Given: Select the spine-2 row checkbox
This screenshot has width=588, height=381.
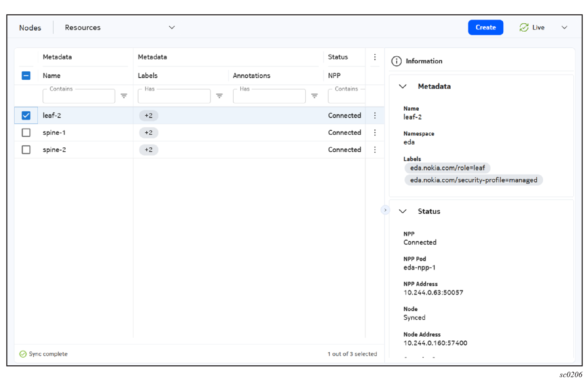Looking at the screenshot, I should coord(26,150).
